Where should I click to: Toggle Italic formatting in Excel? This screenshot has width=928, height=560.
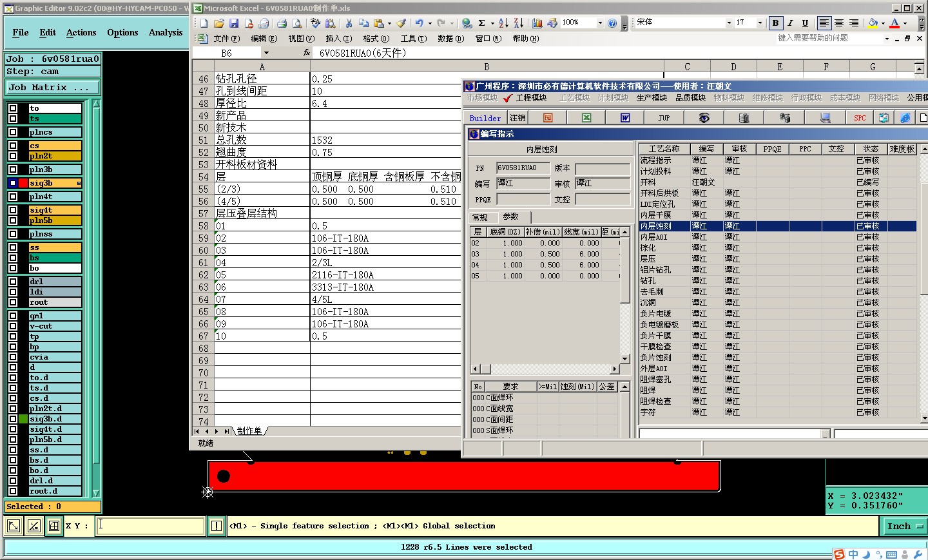tap(791, 23)
